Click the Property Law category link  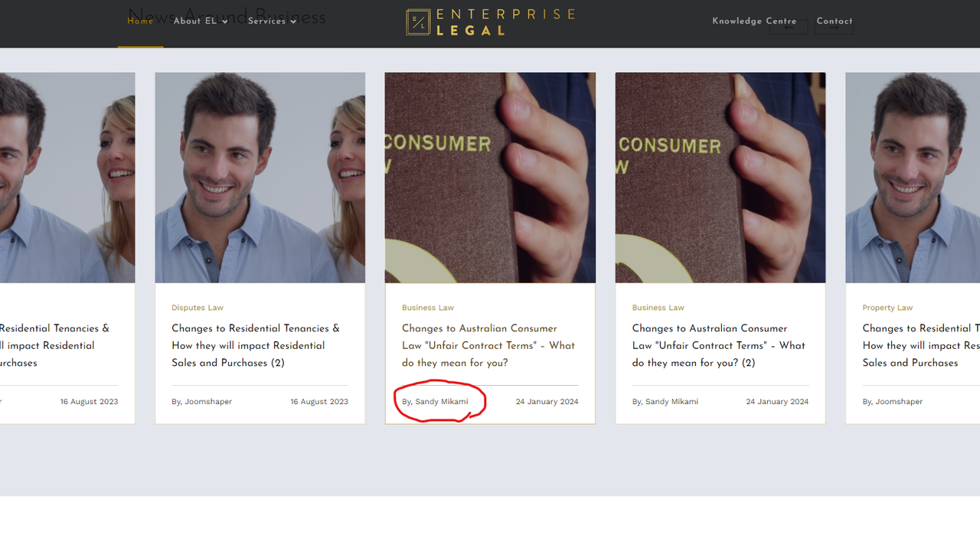(x=887, y=308)
